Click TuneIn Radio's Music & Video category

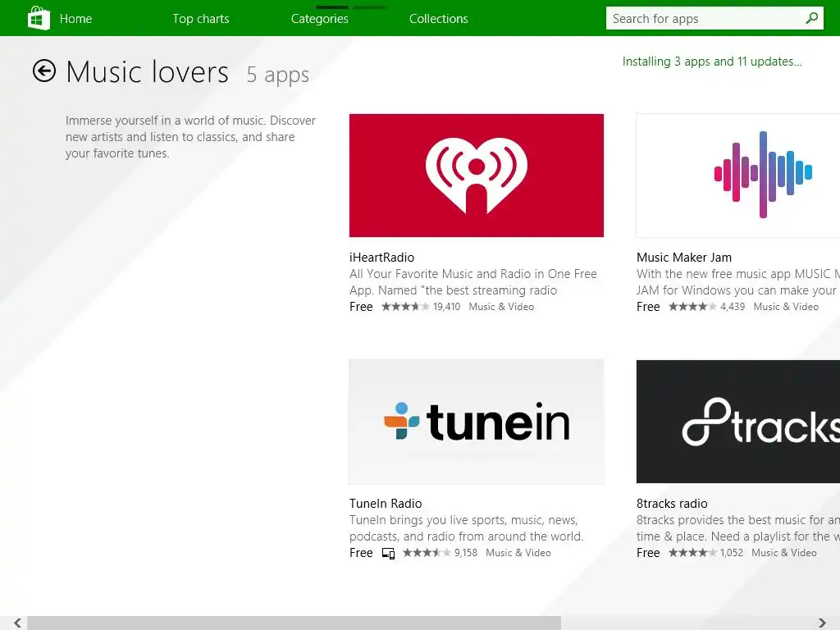(x=518, y=552)
